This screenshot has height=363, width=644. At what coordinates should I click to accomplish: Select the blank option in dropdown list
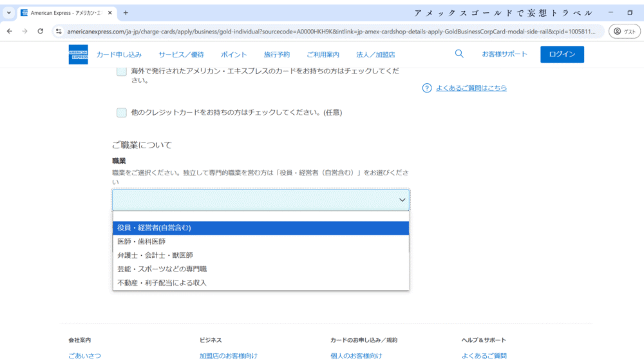(261, 216)
